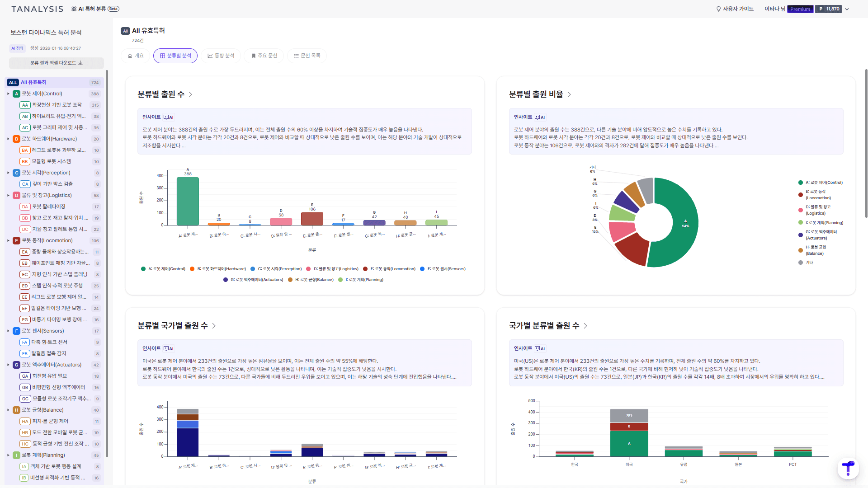
Task: Click the green A 로봇 제어 badge
Action: click(16, 94)
